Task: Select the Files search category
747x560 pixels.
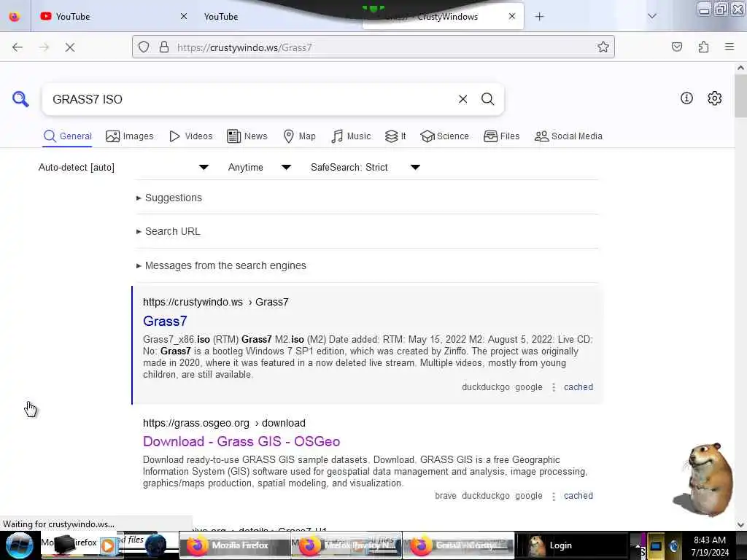Action: 501,136
